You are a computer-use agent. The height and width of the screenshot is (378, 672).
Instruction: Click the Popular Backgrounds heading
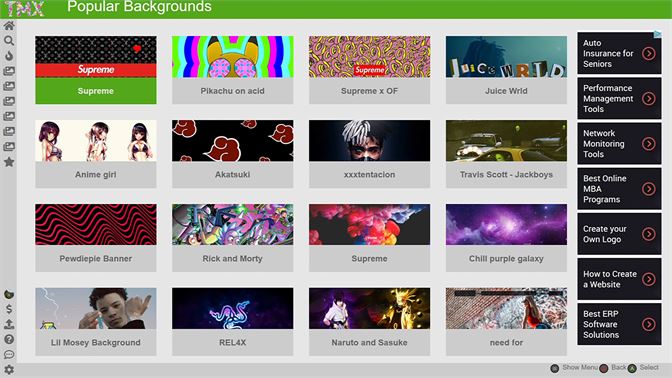click(139, 7)
